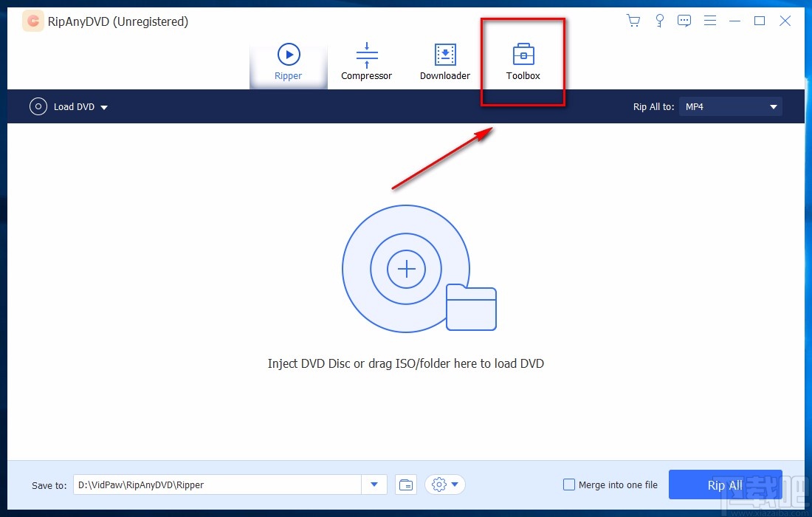Screen dimensions: 812x517
Task: Click the shopping cart purchase icon
Action: pos(633,21)
